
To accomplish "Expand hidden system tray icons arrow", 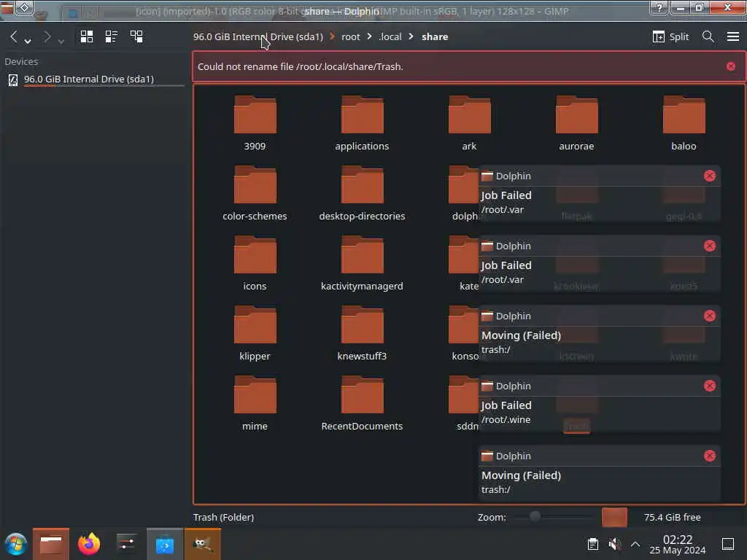I will coord(635,544).
